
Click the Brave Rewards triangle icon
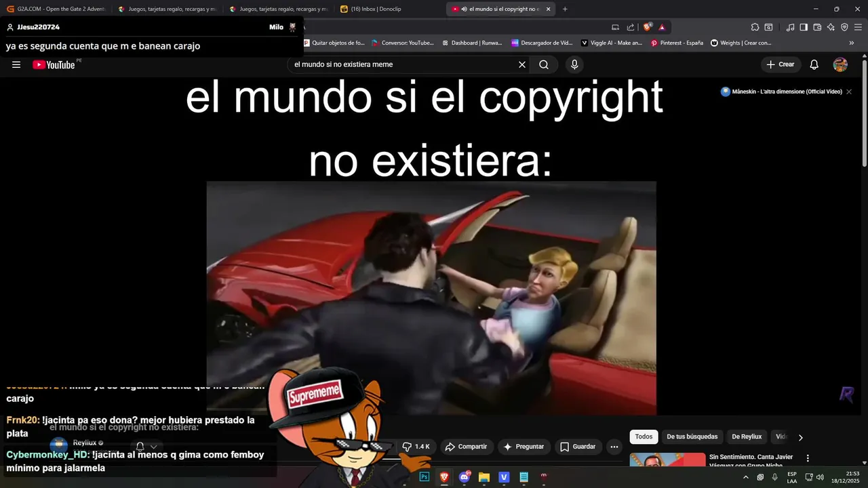pos(662,27)
